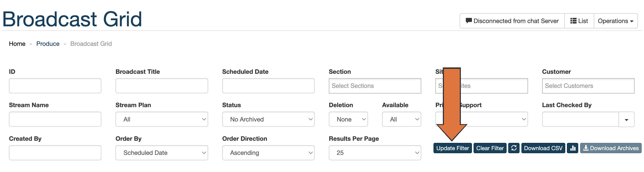644x172 pixels.
Task: Open the Status dropdown showing No Archived
Action: pos(268,119)
